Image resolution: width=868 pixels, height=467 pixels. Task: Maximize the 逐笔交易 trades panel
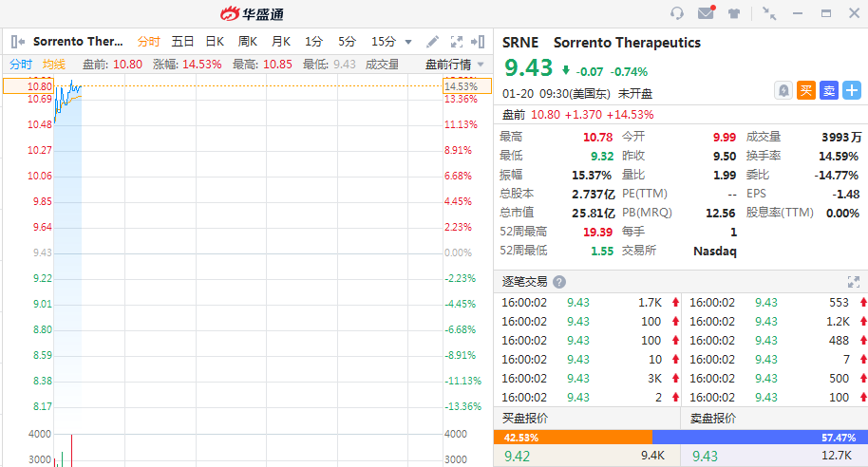point(853,282)
